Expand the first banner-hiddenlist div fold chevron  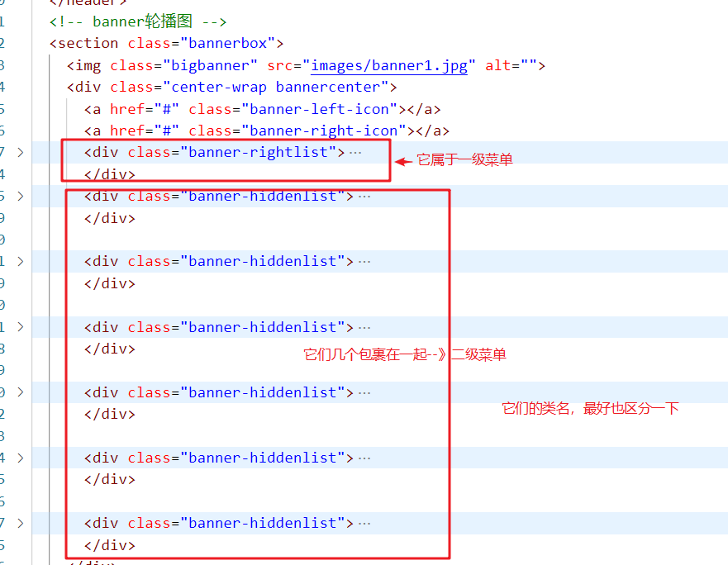21,197
